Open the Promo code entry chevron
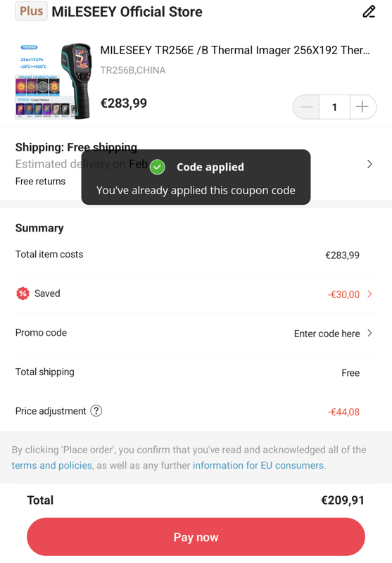The width and height of the screenshot is (392, 563). click(x=369, y=333)
